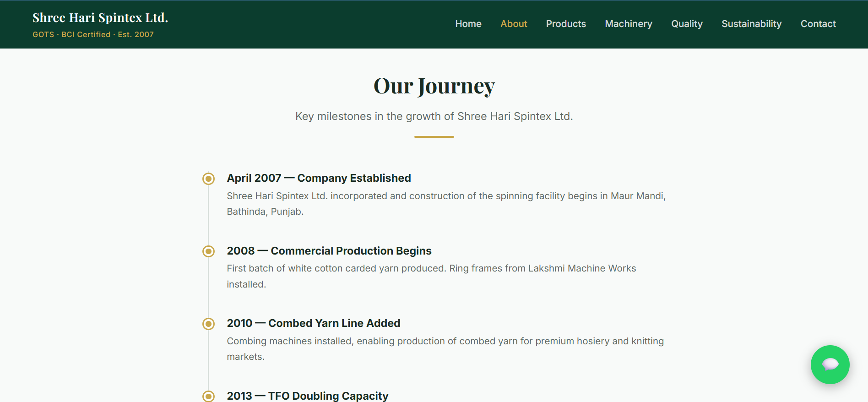Click 2013 — TFO Doubling Capacity heading
The image size is (868, 402).
tap(308, 396)
